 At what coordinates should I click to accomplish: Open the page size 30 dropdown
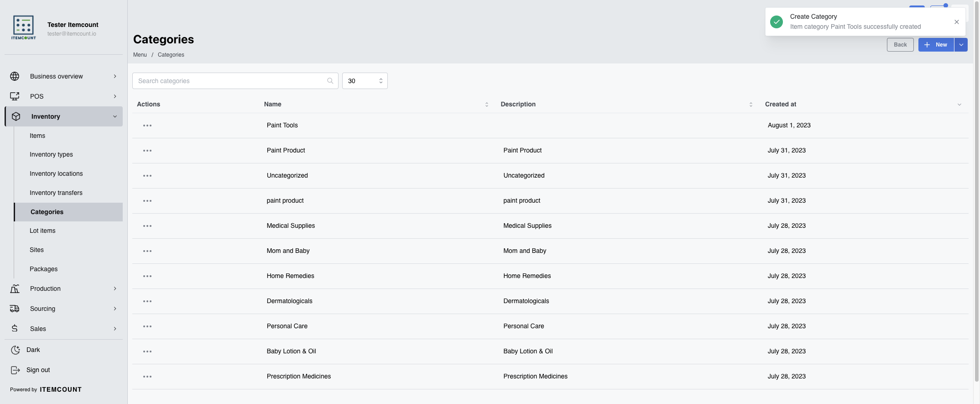click(365, 81)
